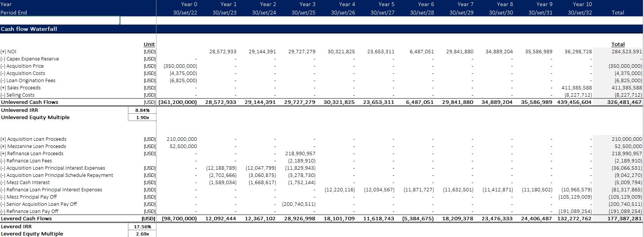Select Sales Proceeds value 411,385,588 in Year 10
The height and width of the screenshot is (237, 644).
coord(576,88)
